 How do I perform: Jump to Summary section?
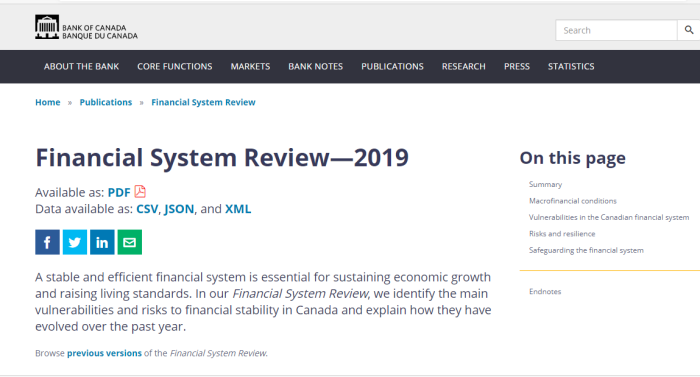546,184
